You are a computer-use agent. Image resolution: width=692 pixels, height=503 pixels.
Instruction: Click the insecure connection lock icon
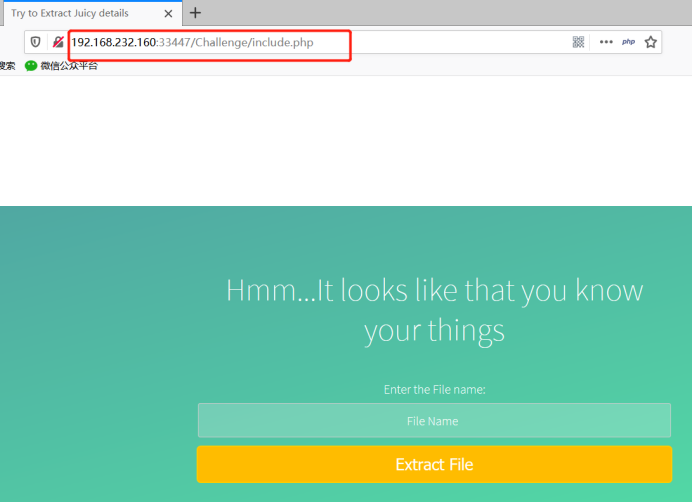[58, 42]
